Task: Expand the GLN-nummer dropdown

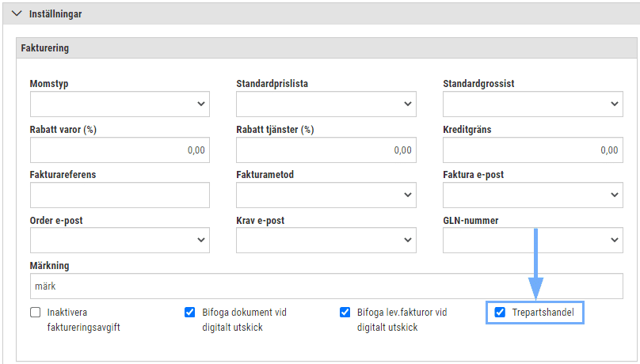Action: pyautogui.click(x=533, y=240)
